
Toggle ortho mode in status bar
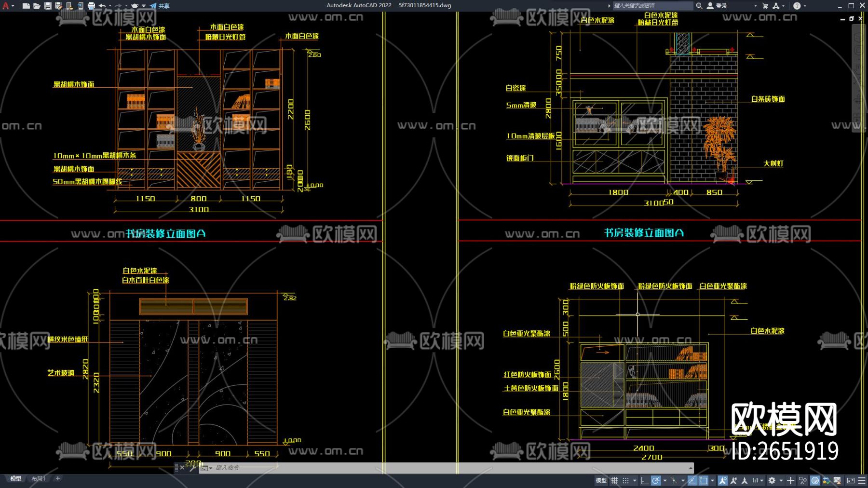coord(644,480)
